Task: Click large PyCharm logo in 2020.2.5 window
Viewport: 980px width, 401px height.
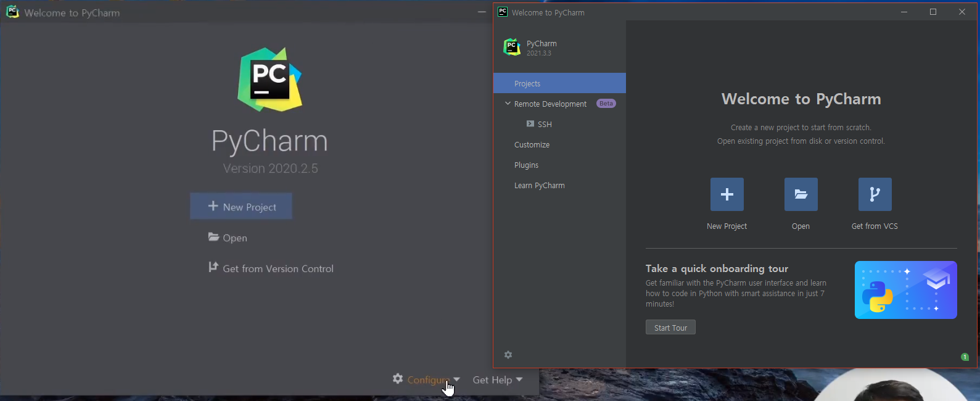Action: tap(270, 80)
